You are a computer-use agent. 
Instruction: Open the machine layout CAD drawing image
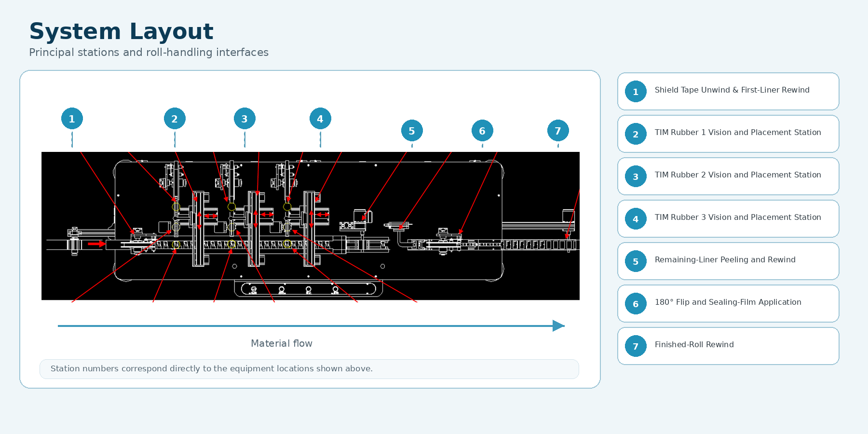[311, 226]
